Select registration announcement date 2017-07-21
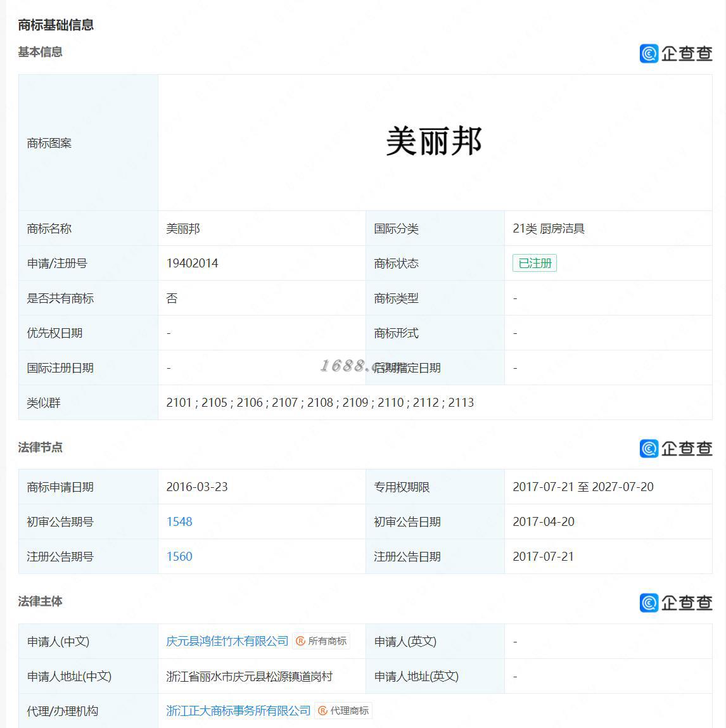The width and height of the screenshot is (726, 728). [544, 557]
